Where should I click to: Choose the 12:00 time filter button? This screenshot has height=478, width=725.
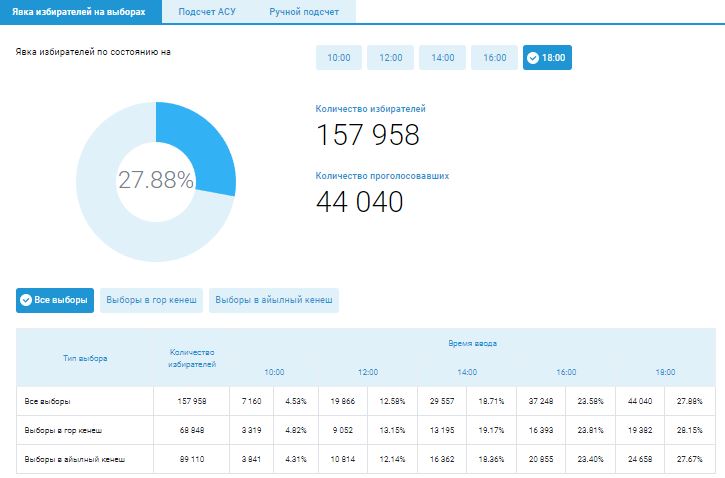pos(391,58)
